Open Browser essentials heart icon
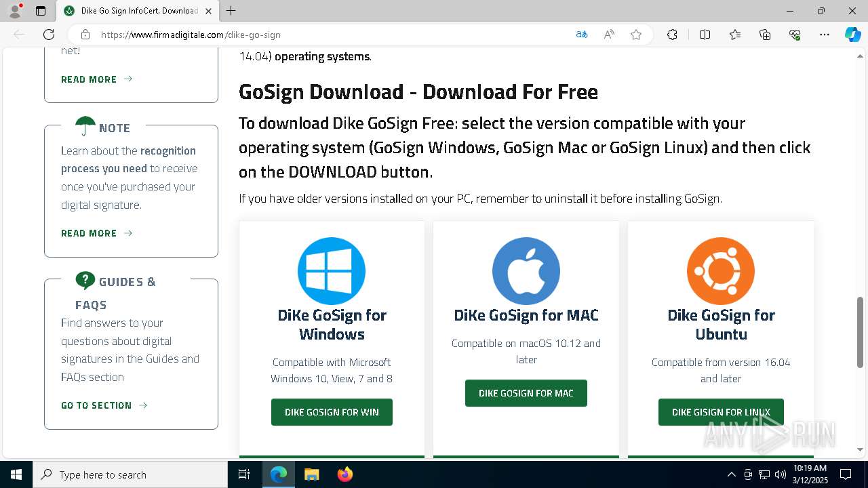 [x=795, y=35]
